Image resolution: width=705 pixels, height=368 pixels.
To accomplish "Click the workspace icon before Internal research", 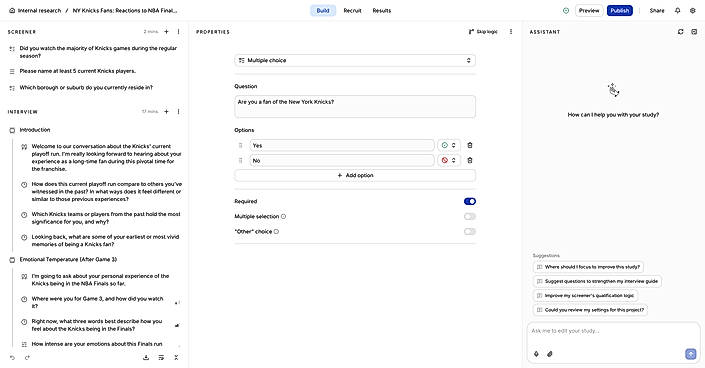I will click(x=12, y=10).
